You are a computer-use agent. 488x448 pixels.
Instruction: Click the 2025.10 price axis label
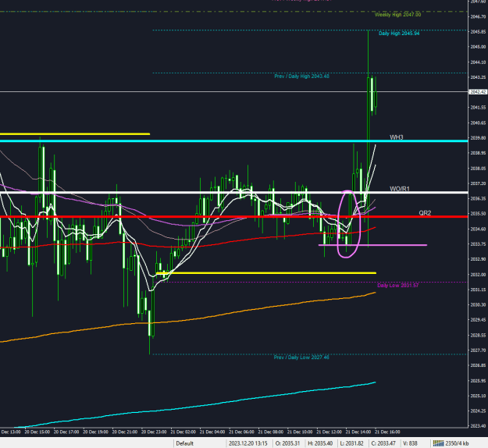coord(478,396)
